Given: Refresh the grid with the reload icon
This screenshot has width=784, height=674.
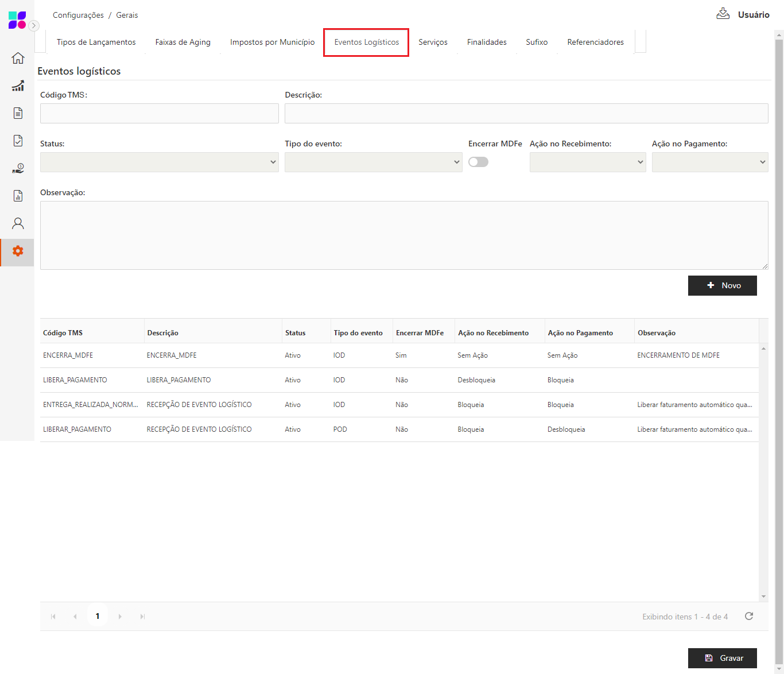Looking at the screenshot, I should pos(748,616).
